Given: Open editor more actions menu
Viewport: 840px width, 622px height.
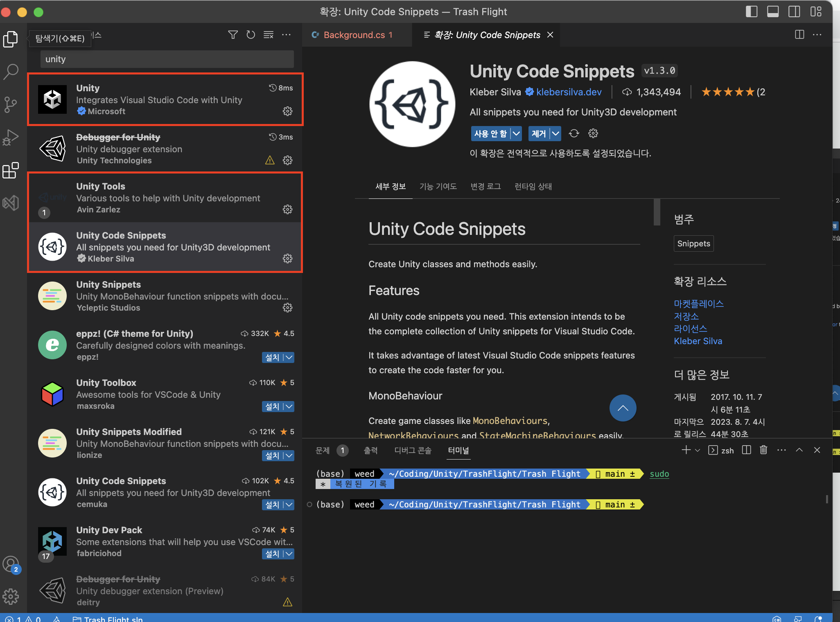Looking at the screenshot, I should pyautogui.click(x=817, y=35).
